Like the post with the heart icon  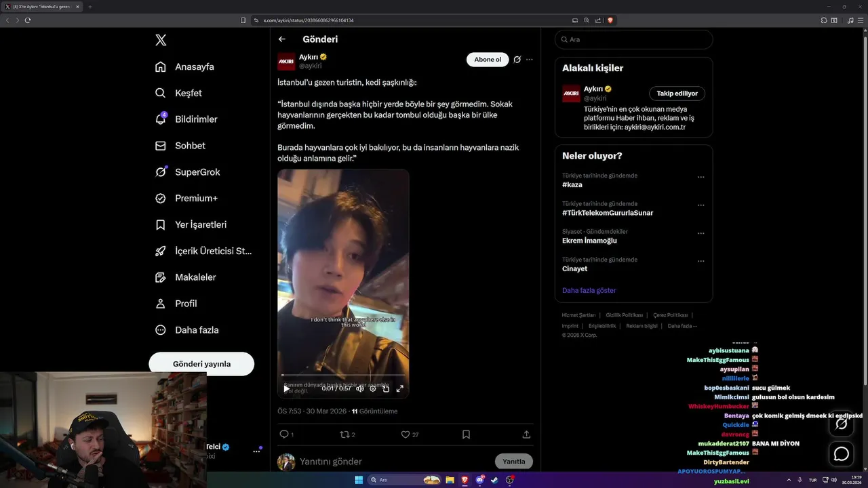point(410,434)
